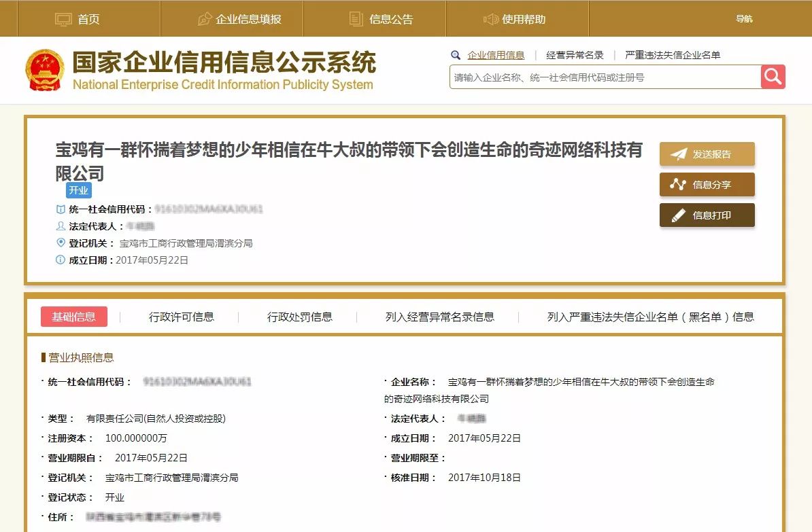812x532 pixels.
Task: Click the National Enterprise Credit Information Publicity System subtitle
Action: click(x=222, y=84)
